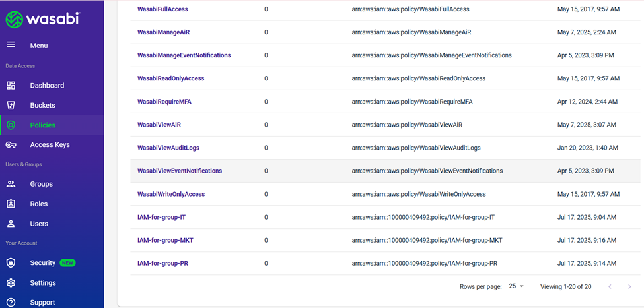Go to previous page of policies
Image resolution: width=644 pixels, height=308 pixels.
(609, 286)
